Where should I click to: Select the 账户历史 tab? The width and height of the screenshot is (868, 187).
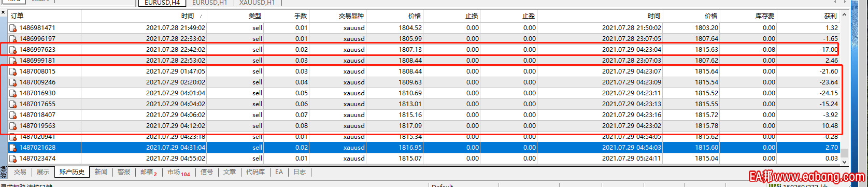click(72, 172)
